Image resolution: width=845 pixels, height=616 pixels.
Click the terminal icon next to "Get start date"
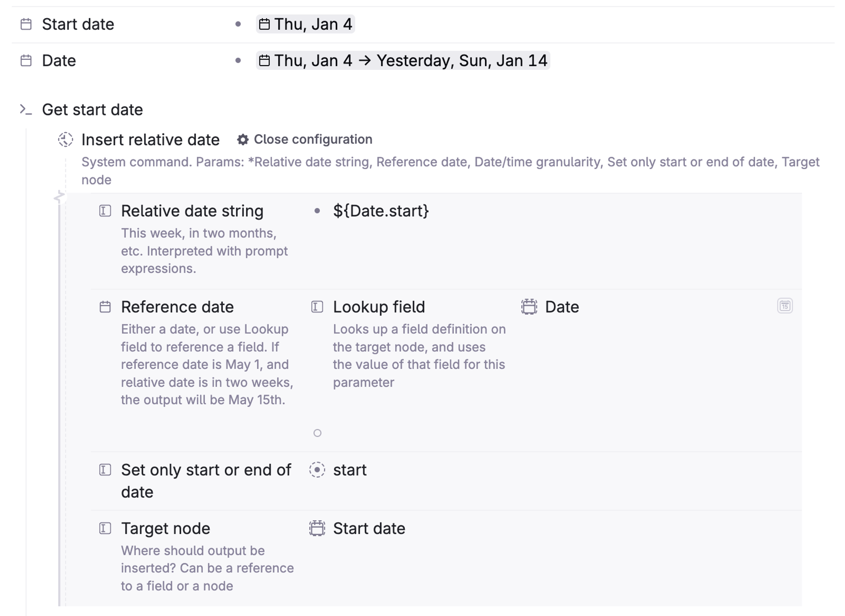[24, 109]
